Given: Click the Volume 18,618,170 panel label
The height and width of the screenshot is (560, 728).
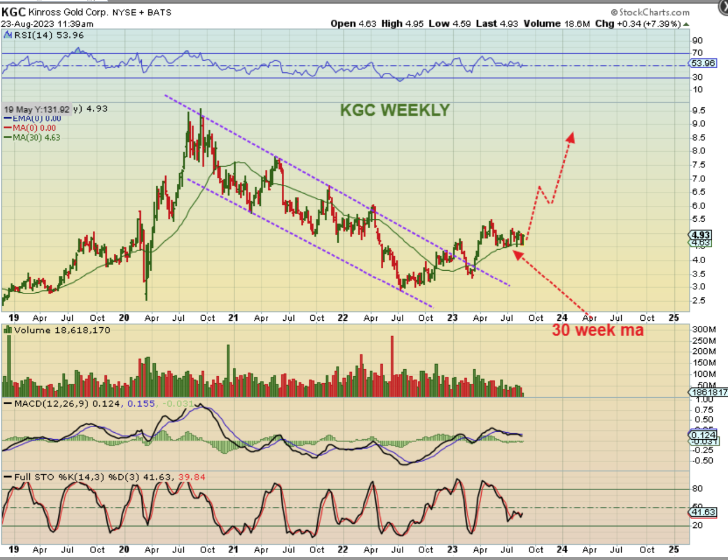Looking at the screenshot, I should click(x=62, y=330).
